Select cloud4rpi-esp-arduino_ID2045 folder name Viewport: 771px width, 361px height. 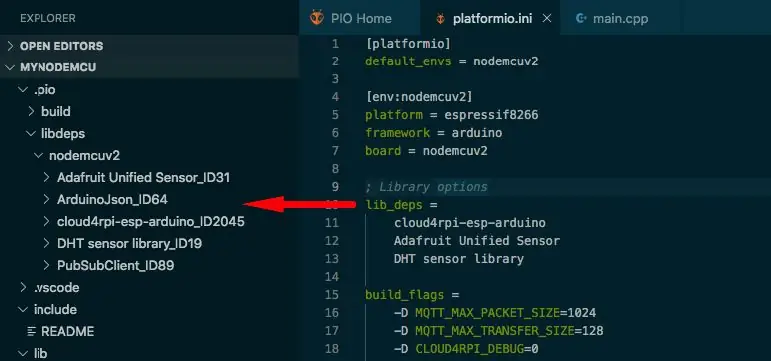150,222
